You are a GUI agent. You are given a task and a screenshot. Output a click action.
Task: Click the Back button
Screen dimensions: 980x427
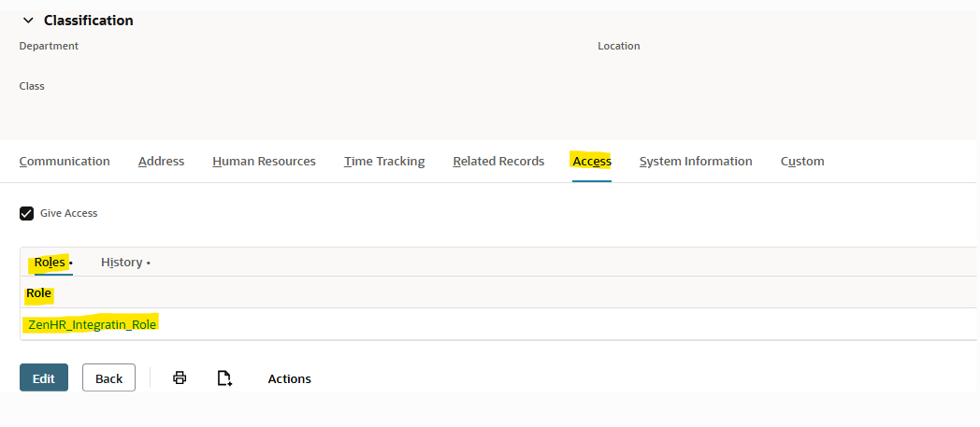point(108,378)
